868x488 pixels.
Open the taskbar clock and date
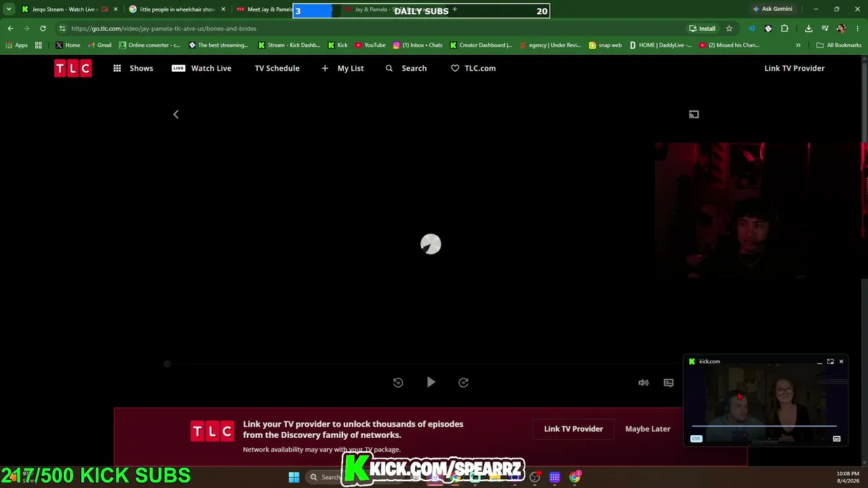click(x=848, y=477)
